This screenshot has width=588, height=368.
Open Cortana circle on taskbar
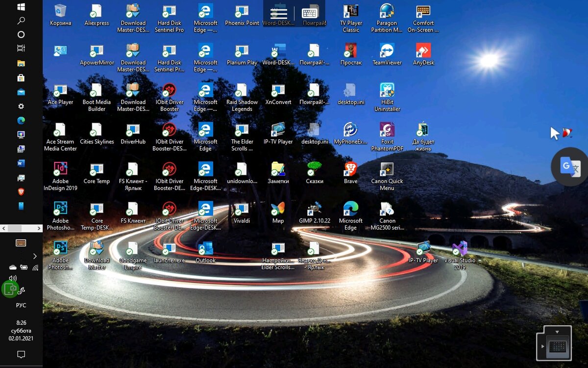[x=21, y=35]
